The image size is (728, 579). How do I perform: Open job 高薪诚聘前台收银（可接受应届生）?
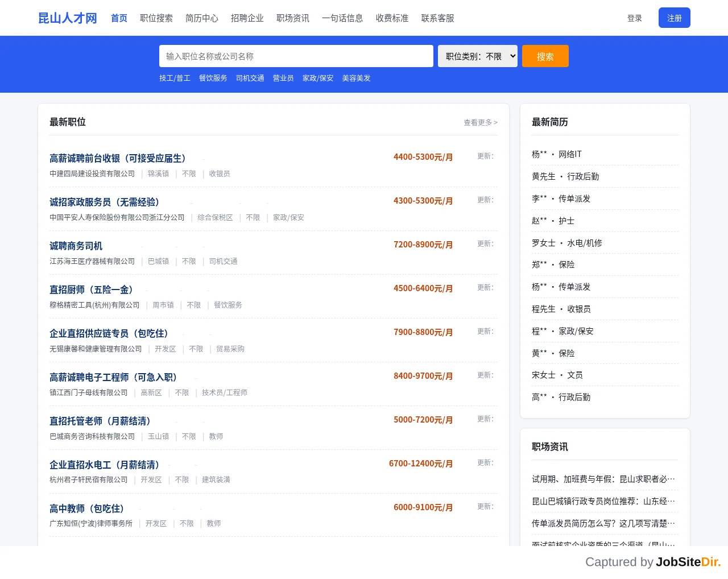click(118, 158)
